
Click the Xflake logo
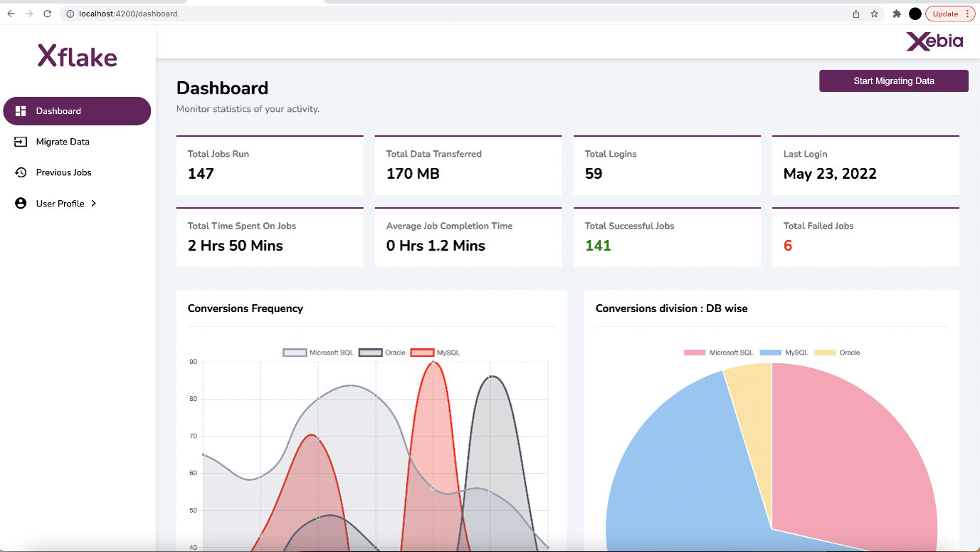tap(77, 56)
